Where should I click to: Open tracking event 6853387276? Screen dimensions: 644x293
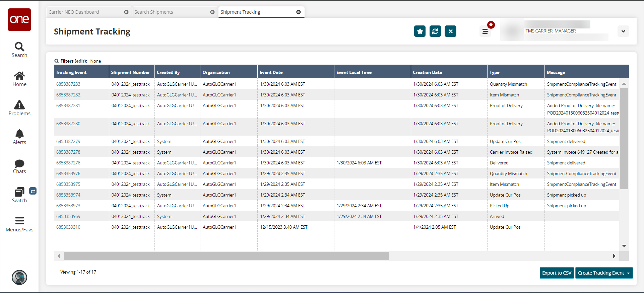pyautogui.click(x=68, y=163)
